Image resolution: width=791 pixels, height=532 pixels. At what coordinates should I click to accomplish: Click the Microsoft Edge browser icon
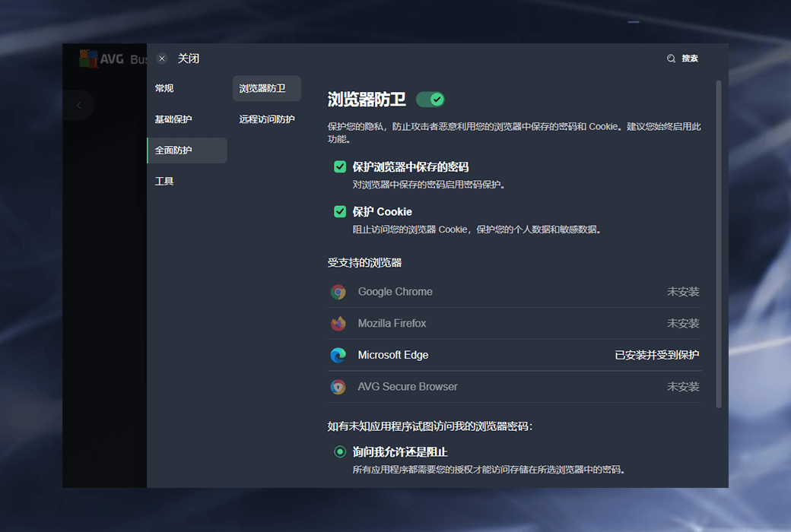[338, 355]
